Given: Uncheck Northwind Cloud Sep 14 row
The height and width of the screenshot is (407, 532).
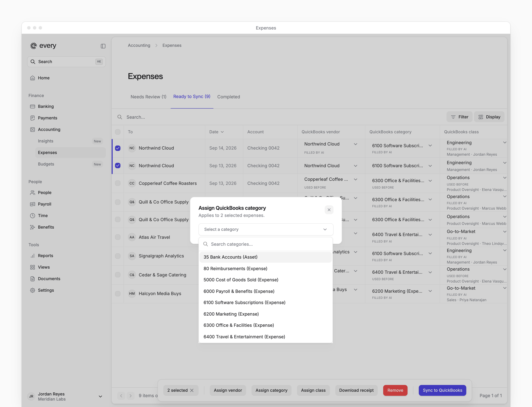Looking at the screenshot, I should (118, 148).
